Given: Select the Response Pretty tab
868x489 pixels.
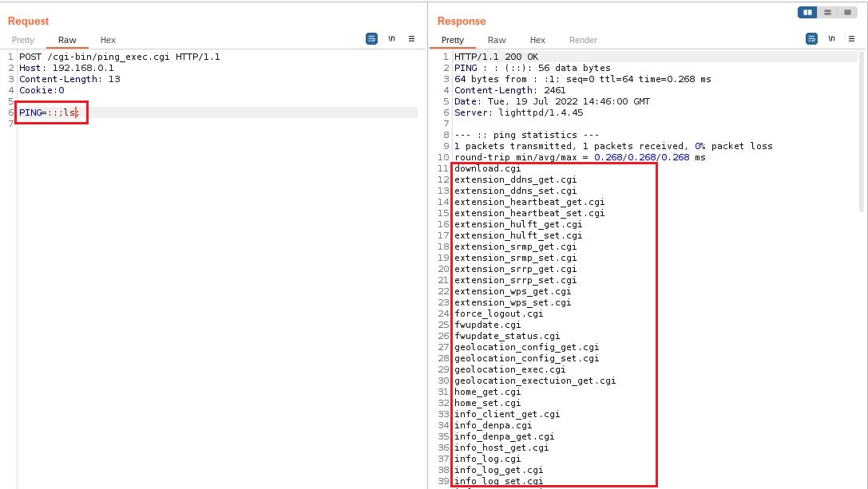Looking at the screenshot, I should (x=452, y=40).
